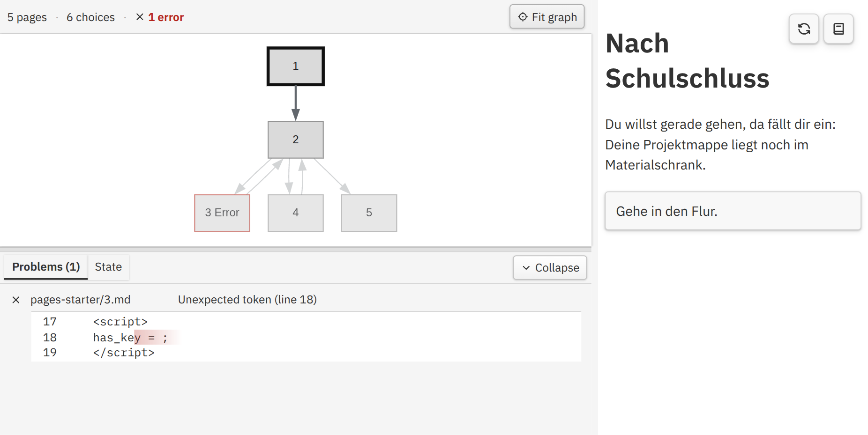Select node 1 in the graph
The width and height of the screenshot is (868, 435).
pyautogui.click(x=296, y=66)
